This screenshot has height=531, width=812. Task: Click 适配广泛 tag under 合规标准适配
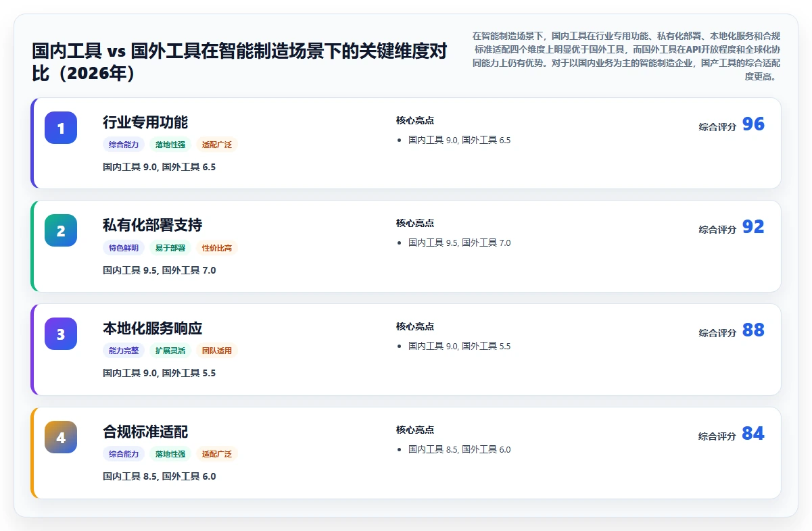[x=217, y=454]
